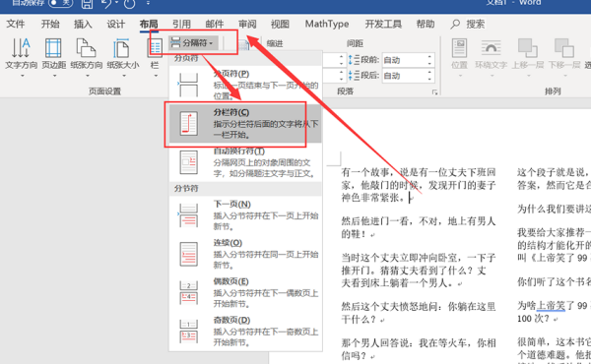The width and height of the screenshot is (591, 364).
Task: Expand the 纸张大小 dropdown arrow
Action: click(124, 76)
